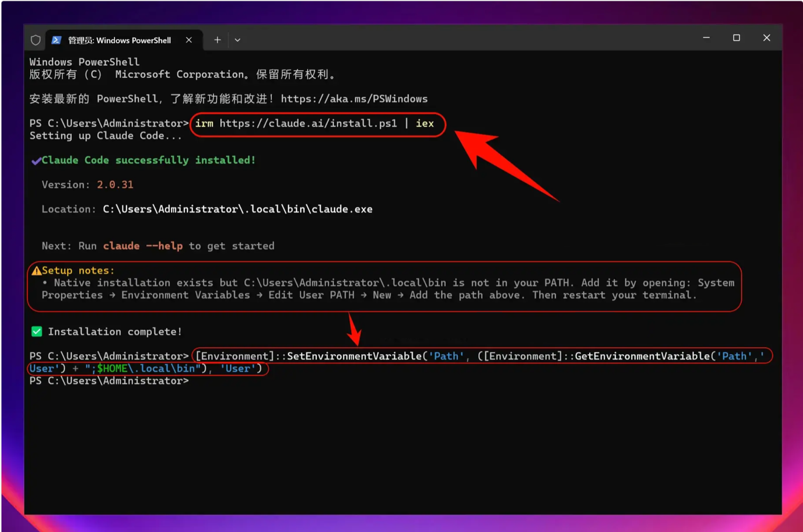Image resolution: width=803 pixels, height=532 pixels.
Task: Close the terminal window
Action: [x=766, y=38]
